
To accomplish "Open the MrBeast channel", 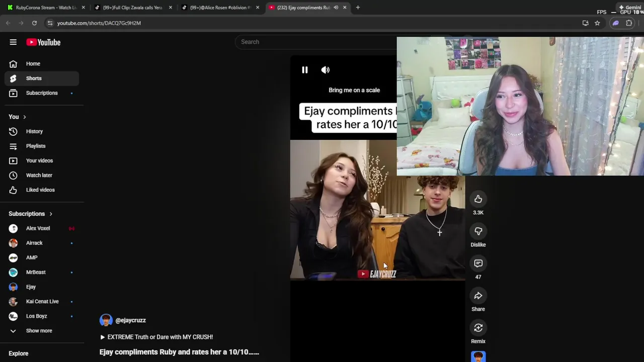I will click(x=42, y=272).
